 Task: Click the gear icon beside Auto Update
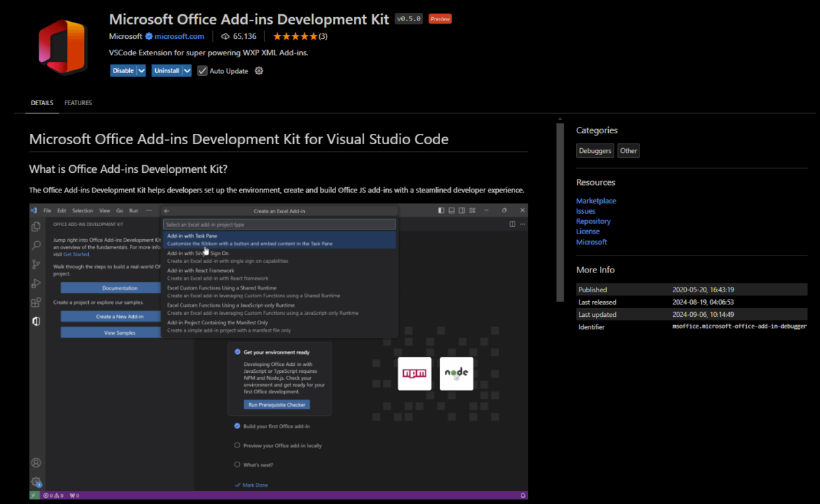(258, 70)
